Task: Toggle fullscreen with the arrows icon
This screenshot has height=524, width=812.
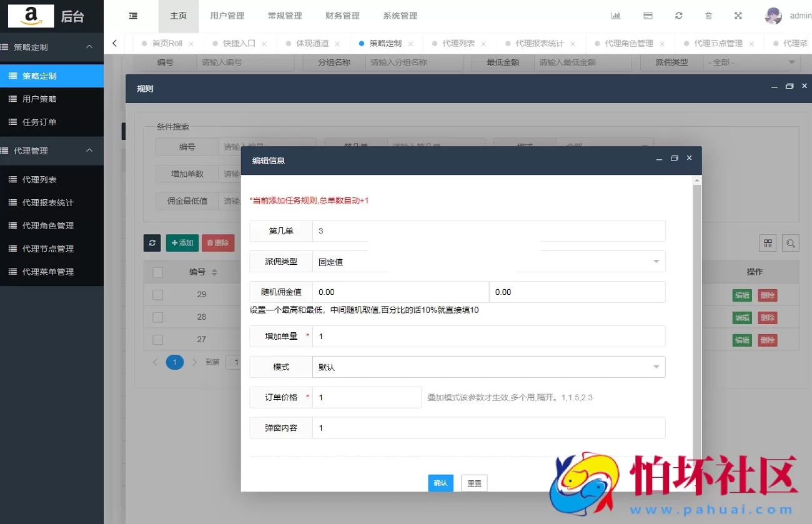Action: (738, 15)
